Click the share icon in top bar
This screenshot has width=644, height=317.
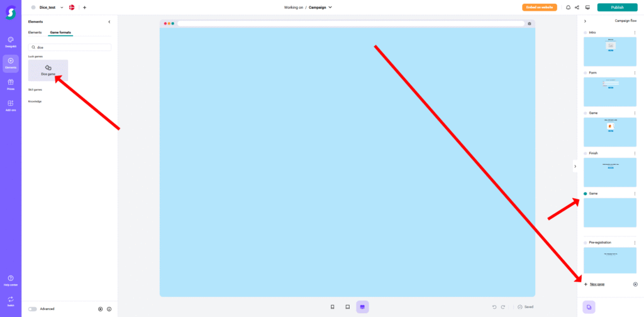(577, 8)
